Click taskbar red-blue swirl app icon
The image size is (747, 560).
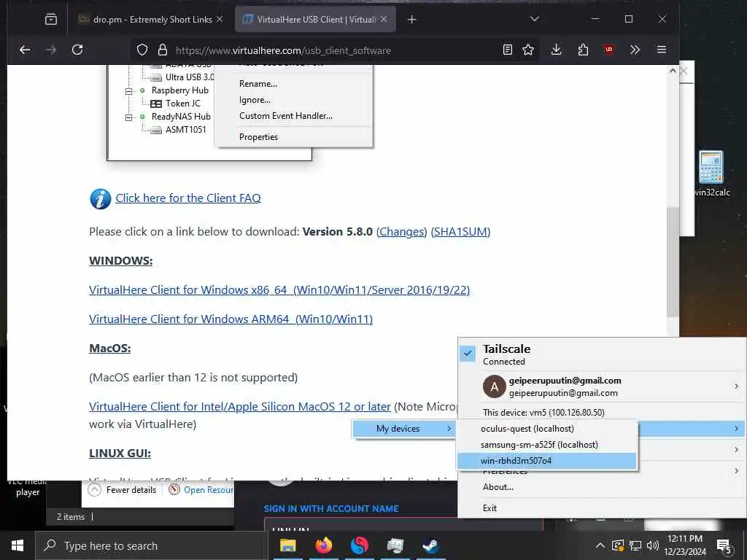(359, 545)
